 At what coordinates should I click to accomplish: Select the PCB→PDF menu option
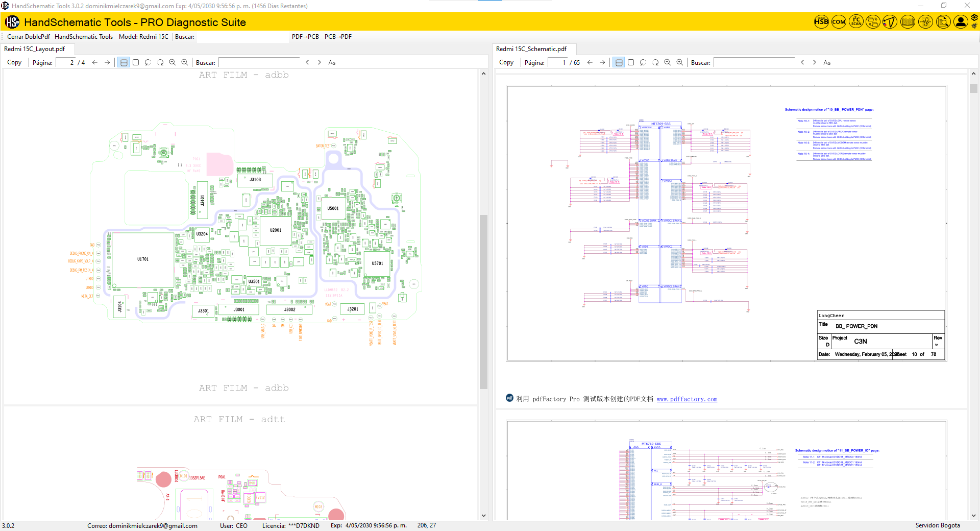338,37
